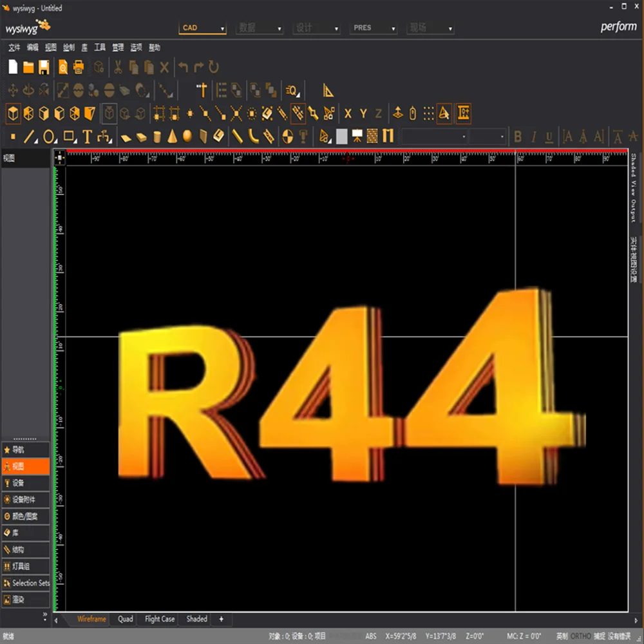Image resolution: width=644 pixels, height=644 pixels.
Task: Insert a sphere primitive
Action: click(x=187, y=137)
